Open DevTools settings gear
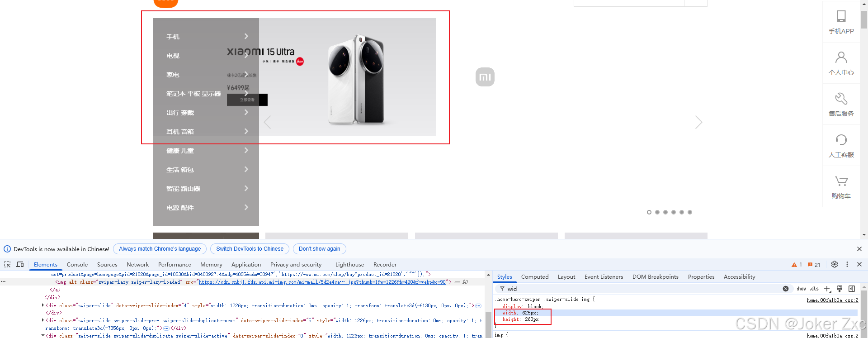Image resolution: width=868 pixels, height=338 pixels. point(835,264)
